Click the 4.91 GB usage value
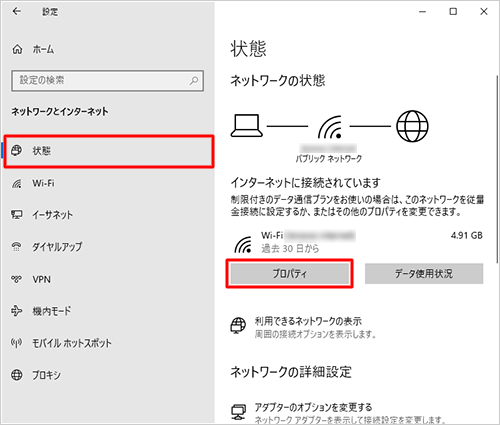Image resolution: width=500 pixels, height=425 pixels. [467, 235]
